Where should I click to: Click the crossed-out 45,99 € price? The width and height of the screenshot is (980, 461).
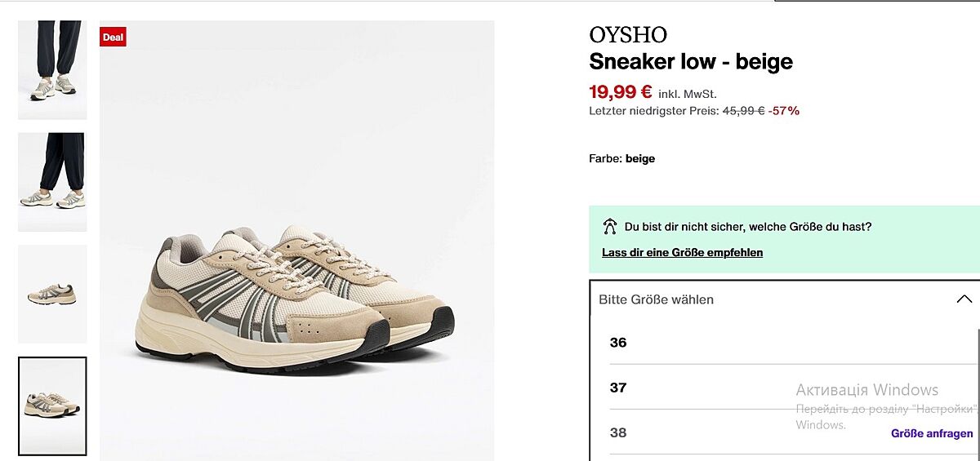coord(743,111)
